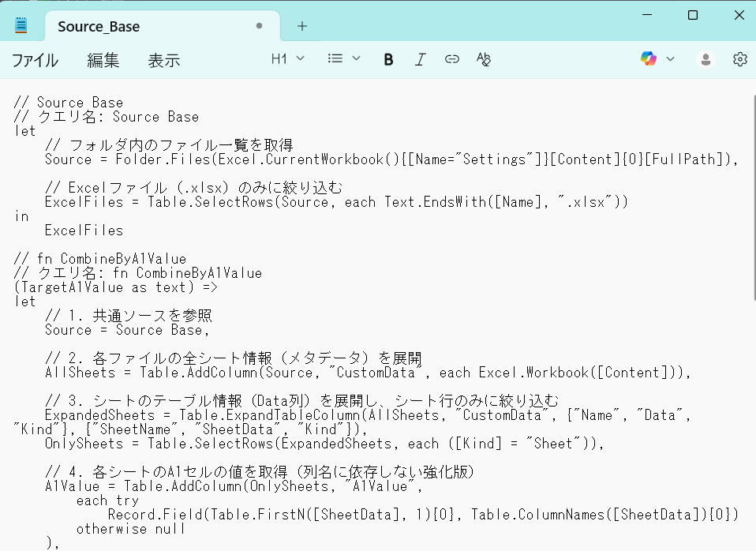
Task: Open Notepad settings via the gear icon
Action: pyautogui.click(x=739, y=59)
